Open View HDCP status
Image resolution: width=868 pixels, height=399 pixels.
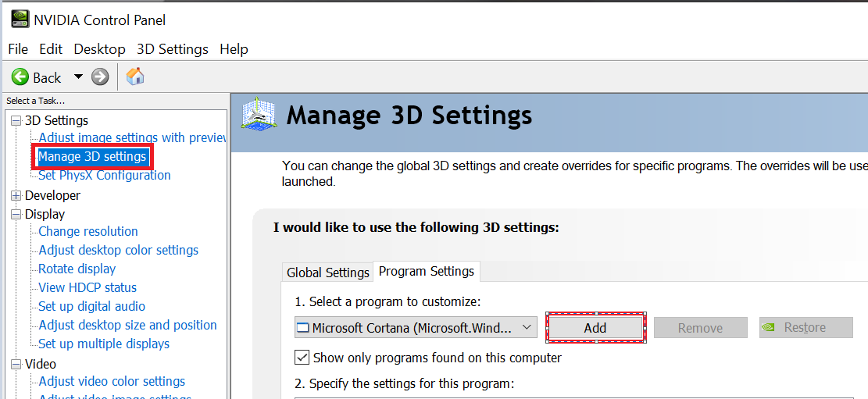[88, 288]
